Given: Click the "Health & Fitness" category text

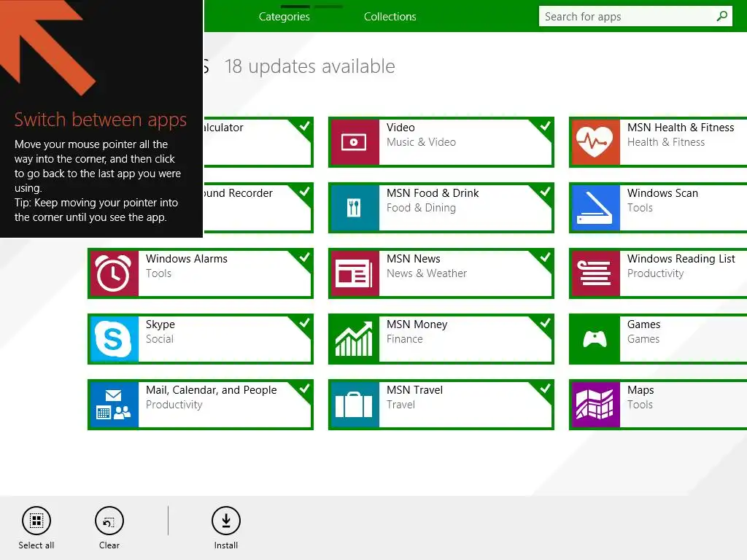Looking at the screenshot, I should [x=665, y=142].
